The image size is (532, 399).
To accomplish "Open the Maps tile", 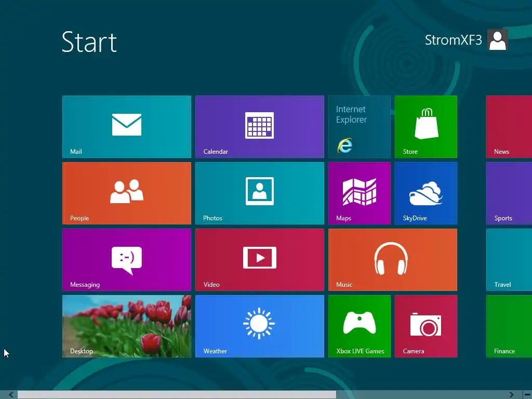I will 360,193.
